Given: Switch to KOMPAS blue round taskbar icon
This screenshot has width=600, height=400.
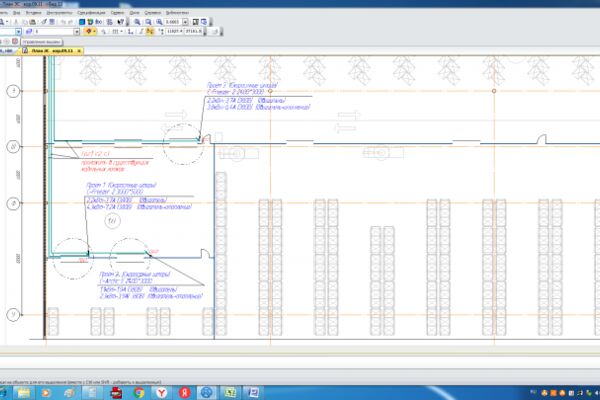Looking at the screenshot, I should 207,392.
